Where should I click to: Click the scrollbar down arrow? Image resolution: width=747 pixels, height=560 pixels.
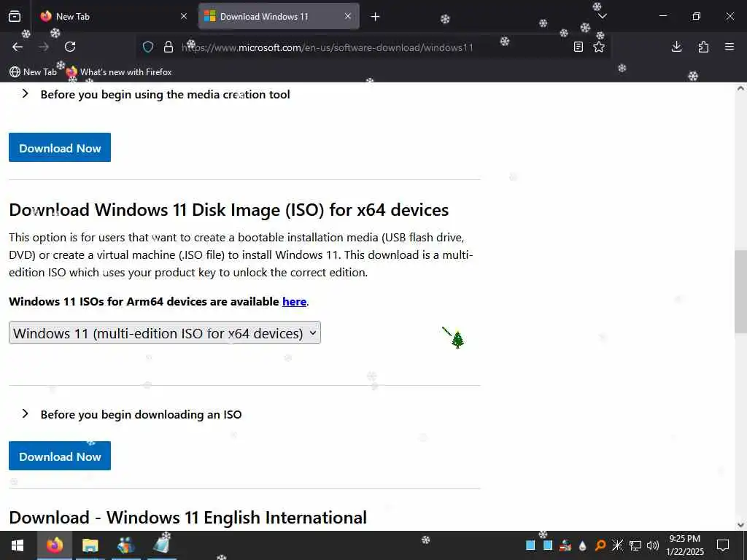(740, 525)
